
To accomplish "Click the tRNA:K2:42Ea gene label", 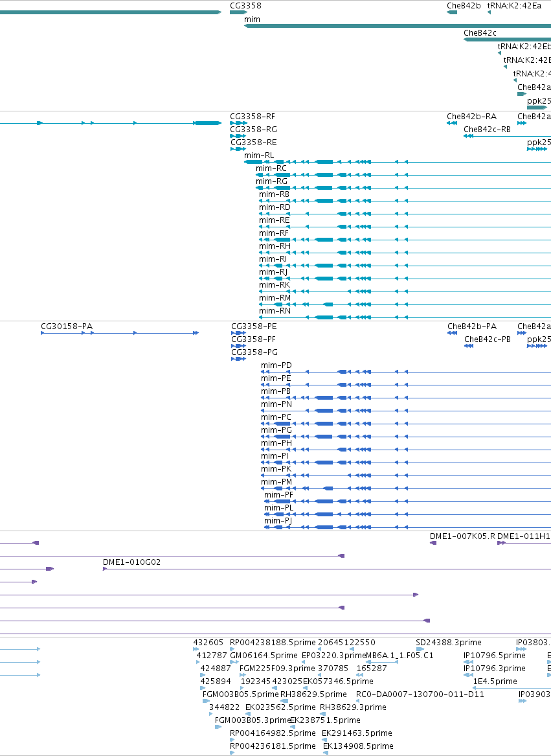I will tap(514, 6).
